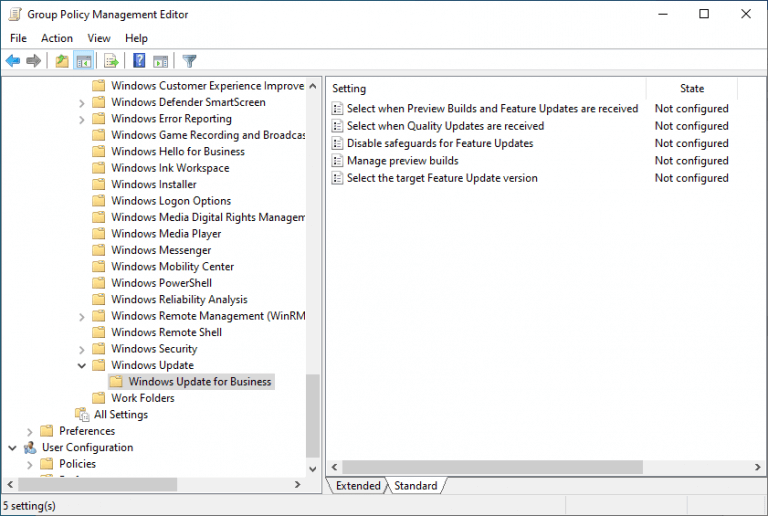768x516 pixels.
Task: Select the Windows Update for Business folder
Action: point(200,381)
